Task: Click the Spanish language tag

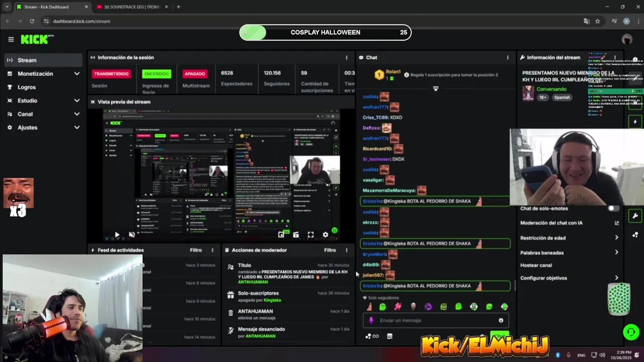Action: pos(561,98)
